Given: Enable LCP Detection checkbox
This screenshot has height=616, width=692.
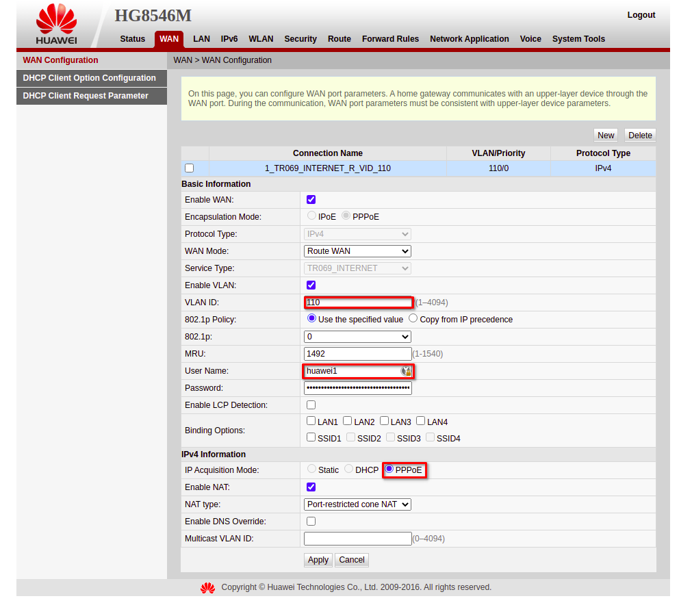Looking at the screenshot, I should (x=311, y=405).
